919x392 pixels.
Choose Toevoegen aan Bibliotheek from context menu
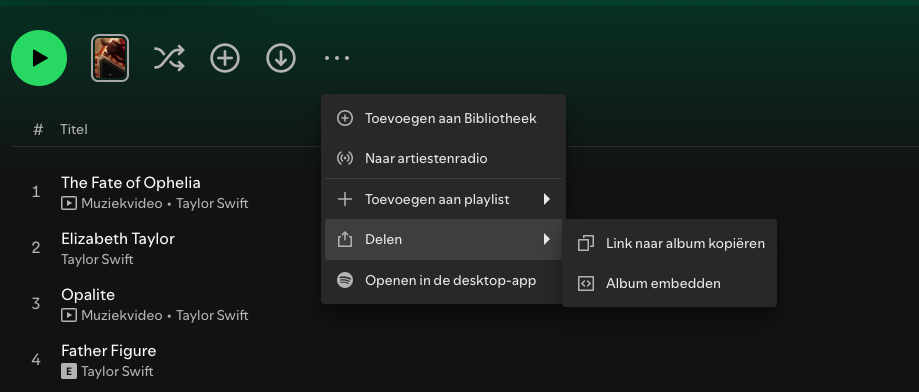(x=443, y=118)
